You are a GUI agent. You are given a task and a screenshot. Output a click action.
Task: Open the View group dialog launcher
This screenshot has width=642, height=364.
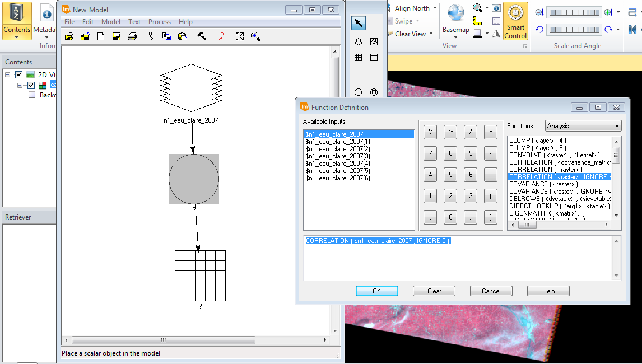(x=525, y=46)
